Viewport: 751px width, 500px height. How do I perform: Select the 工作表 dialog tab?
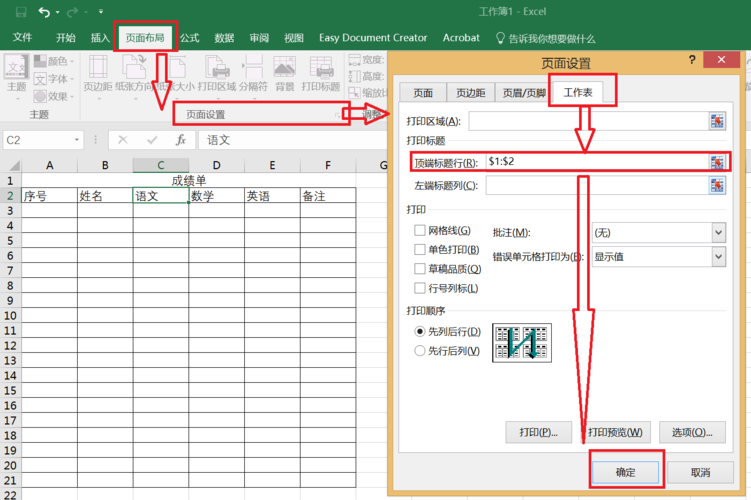pyautogui.click(x=578, y=92)
